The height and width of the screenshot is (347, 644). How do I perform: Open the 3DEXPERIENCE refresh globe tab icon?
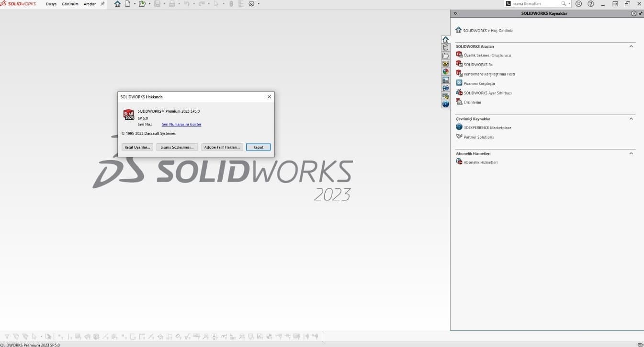point(446,88)
